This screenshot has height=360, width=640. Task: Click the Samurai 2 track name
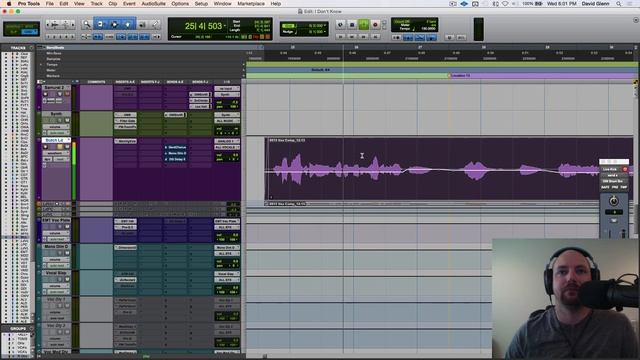tap(54, 88)
